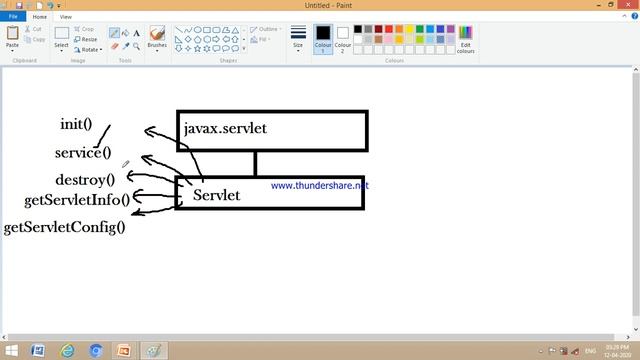The width and height of the screenshot is (640, 360).
Task: Pick the orange colour swatch
Action: click(x=399, y=29)
